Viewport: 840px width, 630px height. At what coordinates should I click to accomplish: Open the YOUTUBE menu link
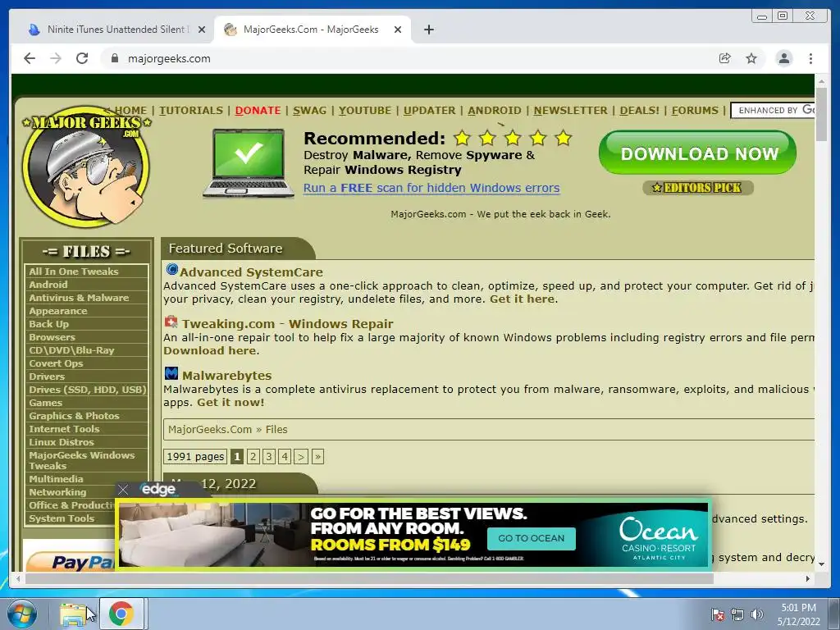tap(365, 111)
